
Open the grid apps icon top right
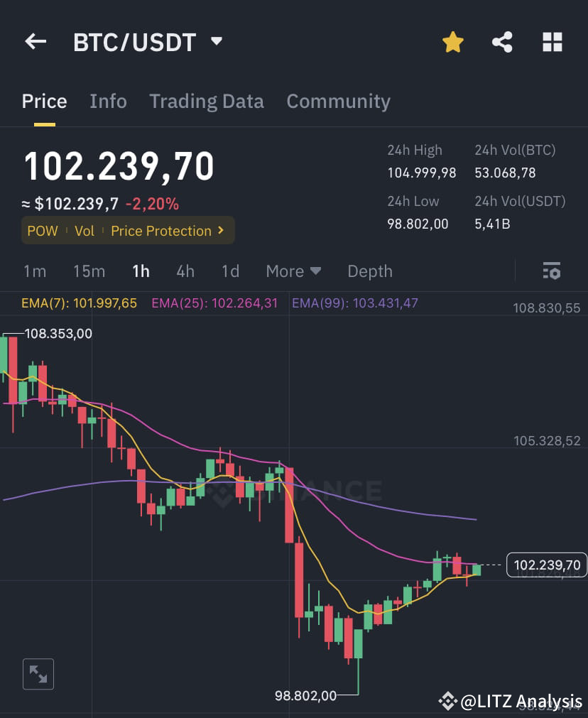pyautogui.click(x=552, y=42)
